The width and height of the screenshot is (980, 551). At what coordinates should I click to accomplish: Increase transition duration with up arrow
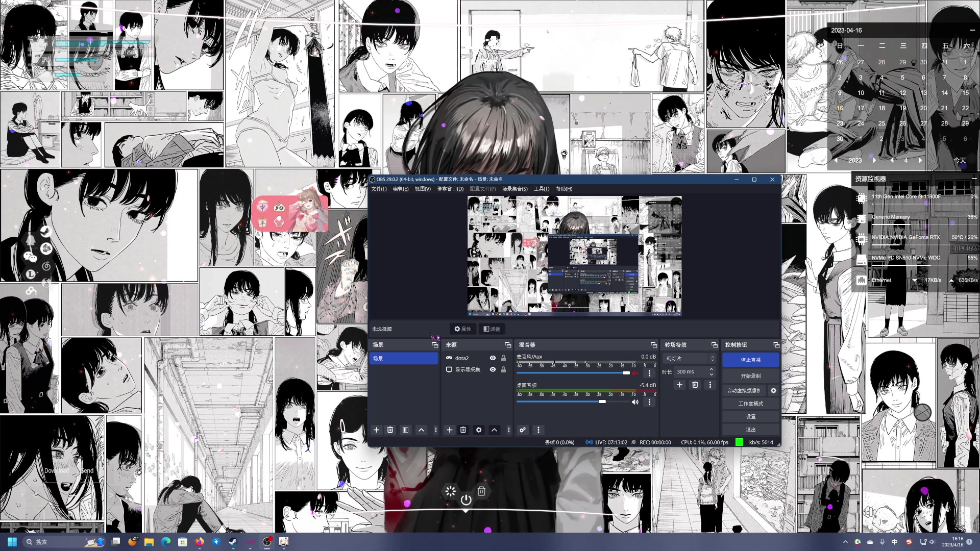click(x=712, y=369)
